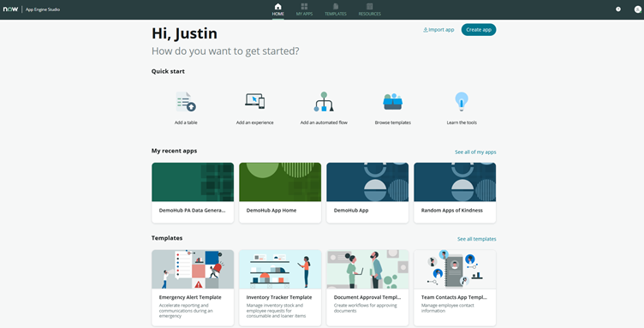The width and height of the screenshot is (644, 328).
Task: Click the Add an automated flow icon
Action: point(324,102)
